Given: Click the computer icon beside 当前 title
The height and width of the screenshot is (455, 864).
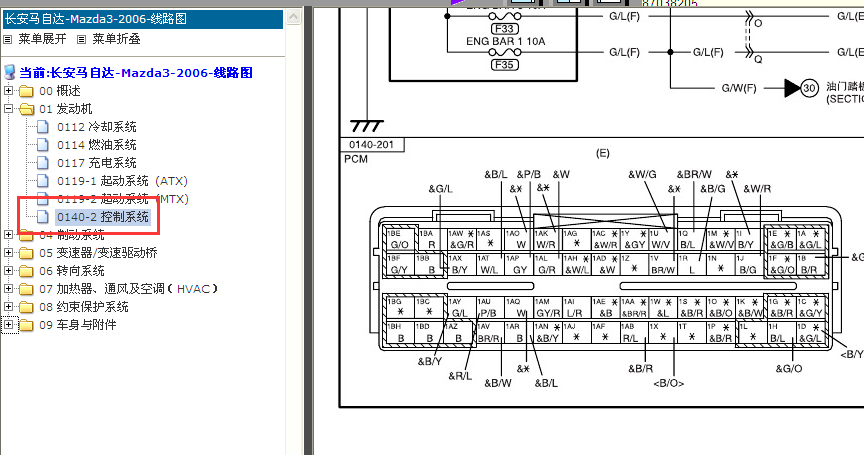Looking at the screenshot, I should pyautogui.click(x=9, y=72).
